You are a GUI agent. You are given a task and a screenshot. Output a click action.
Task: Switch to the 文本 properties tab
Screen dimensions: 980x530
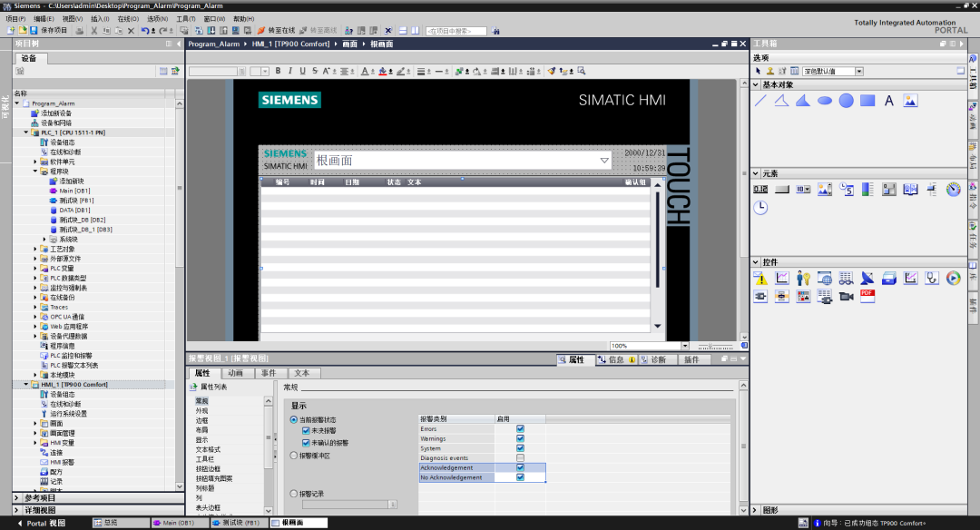(x=302, y=373)
